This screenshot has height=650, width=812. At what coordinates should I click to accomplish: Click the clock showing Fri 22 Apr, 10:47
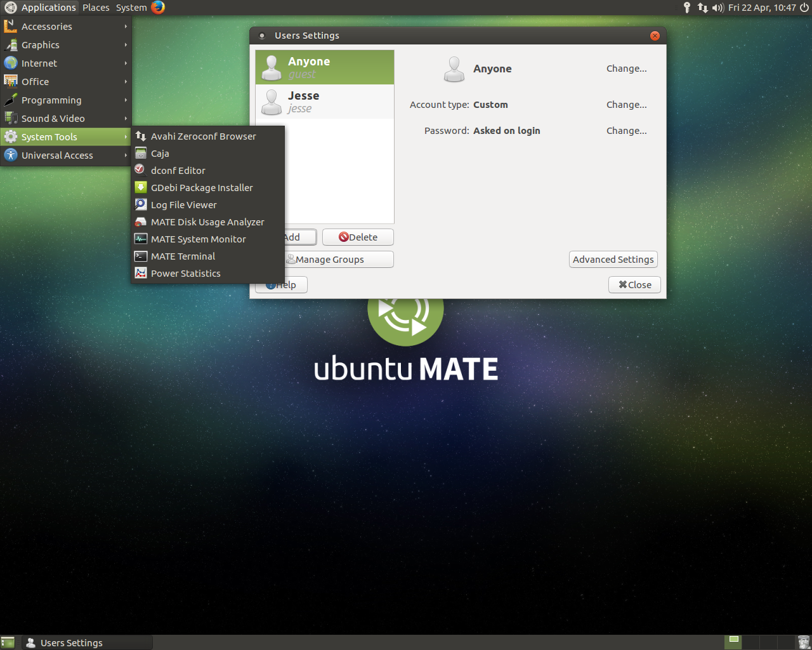pyautogui.click(x=762, y=8)
